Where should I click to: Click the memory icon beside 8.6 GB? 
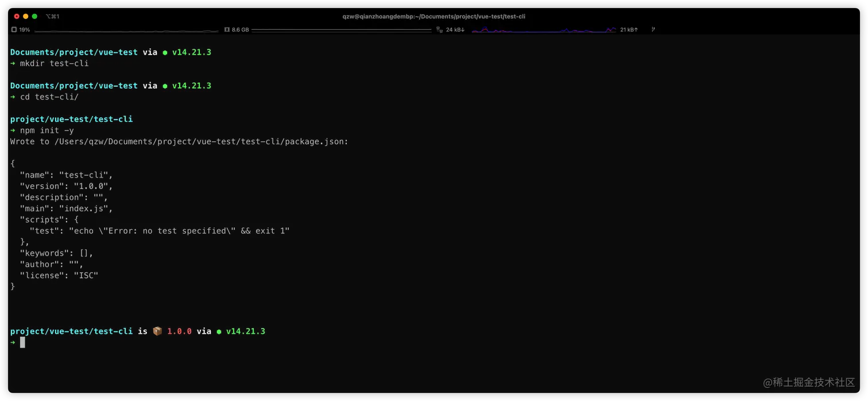[227, 29]
